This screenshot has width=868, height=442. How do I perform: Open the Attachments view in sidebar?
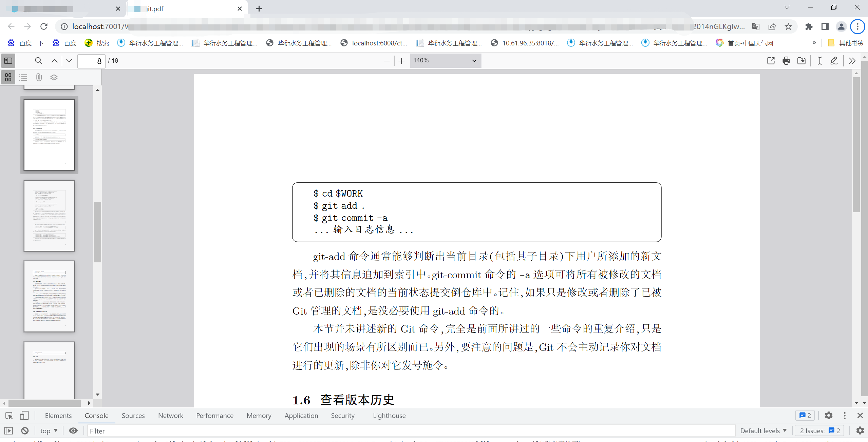click(38, 77)
